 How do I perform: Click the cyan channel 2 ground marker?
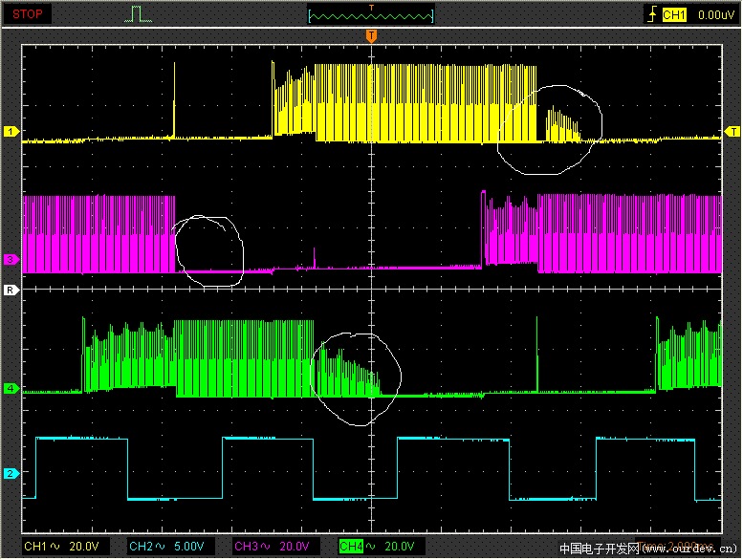[11, 473]
